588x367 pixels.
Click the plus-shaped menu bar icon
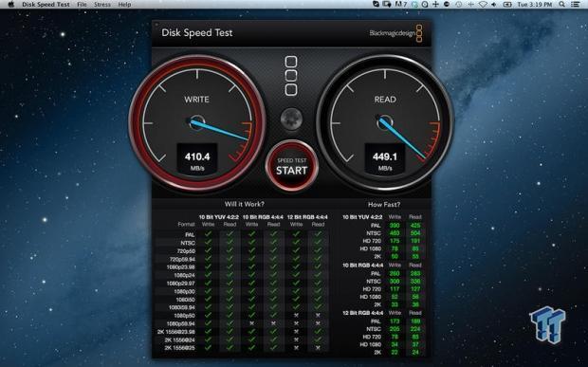tap(435, 5)
